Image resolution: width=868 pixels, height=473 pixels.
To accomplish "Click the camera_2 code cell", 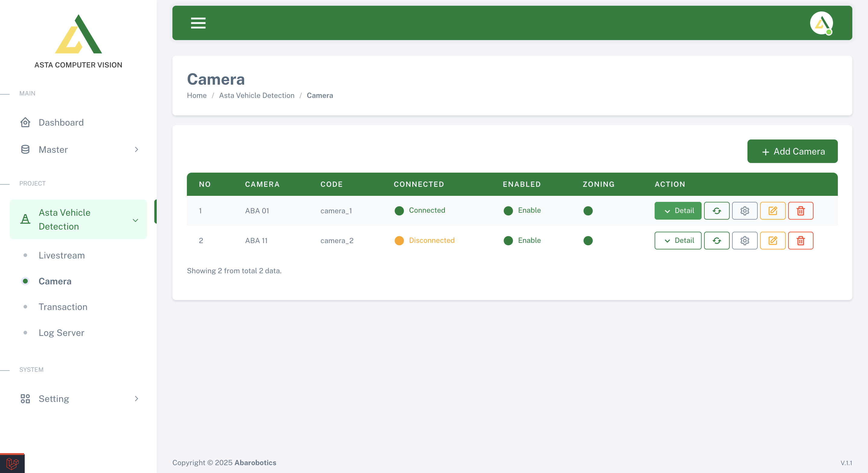I will click(337, 240).
